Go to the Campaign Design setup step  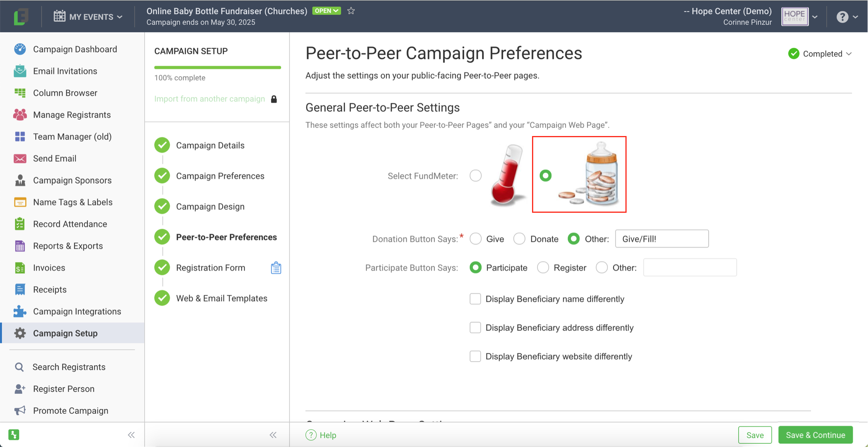pos(210,207)
